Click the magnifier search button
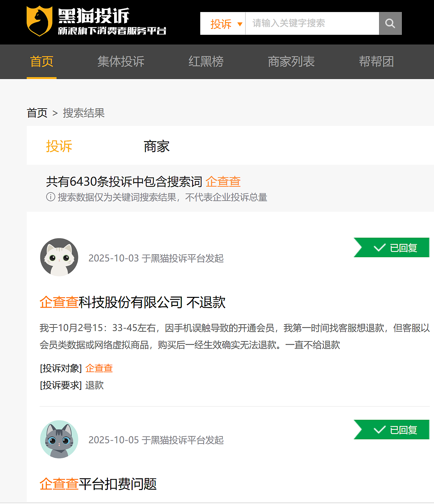The image size is (434, 504). 390,23
